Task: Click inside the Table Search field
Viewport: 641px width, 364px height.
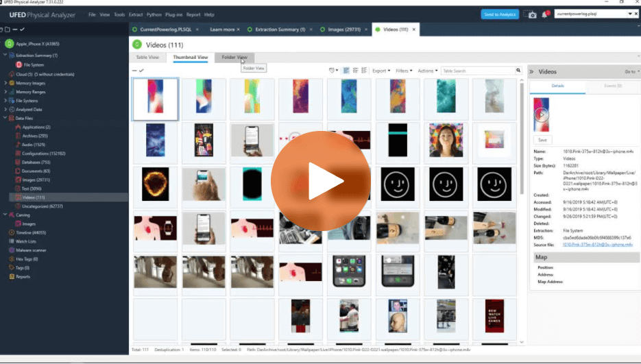Action: click(x=477, y=71)
